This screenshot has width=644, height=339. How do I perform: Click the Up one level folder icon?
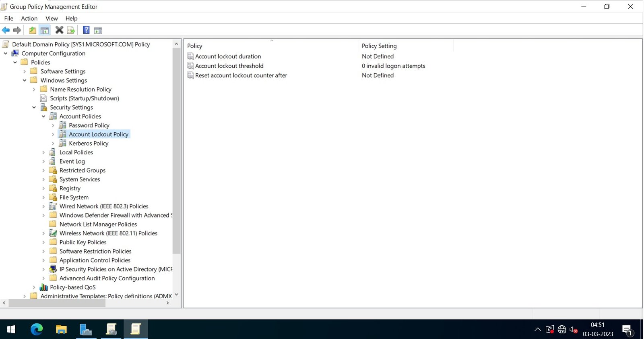(x=33, y=30)
